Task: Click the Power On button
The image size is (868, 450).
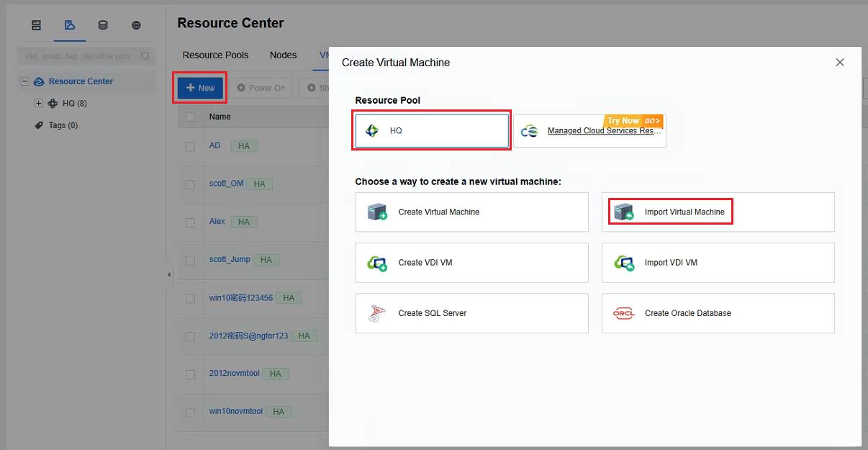Action: [x=261, y=88]
